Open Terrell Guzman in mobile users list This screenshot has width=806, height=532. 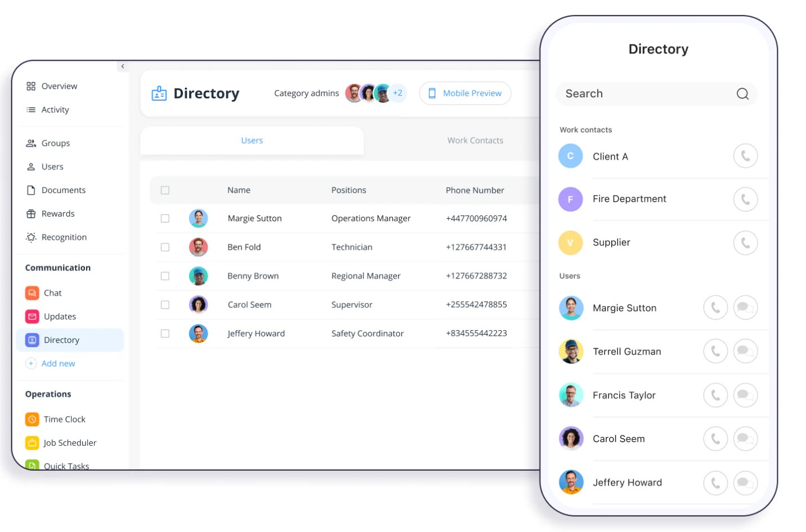pos(626,351)
